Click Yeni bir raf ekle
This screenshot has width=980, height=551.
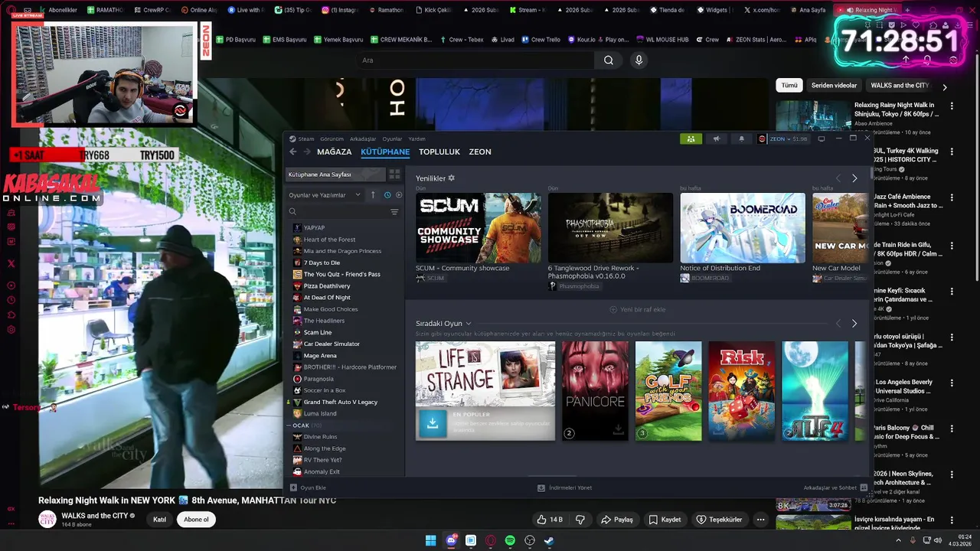pyautogui.click(x=637, y=310)
